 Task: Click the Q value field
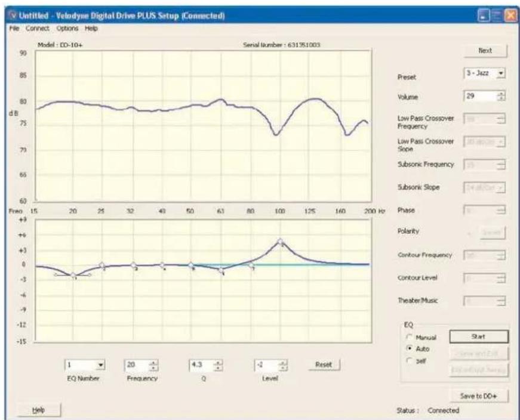202,365
